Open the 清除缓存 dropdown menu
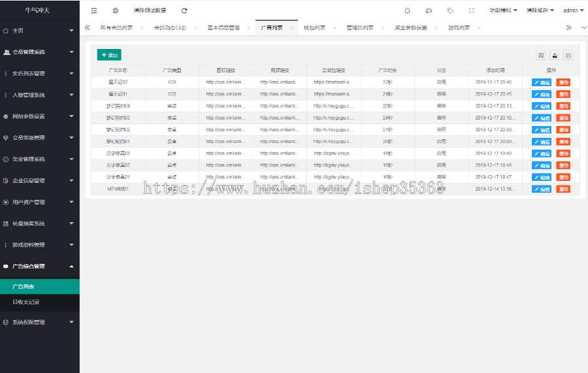The image size is (588, 373). pyautogui.click(x=540, y=10)
